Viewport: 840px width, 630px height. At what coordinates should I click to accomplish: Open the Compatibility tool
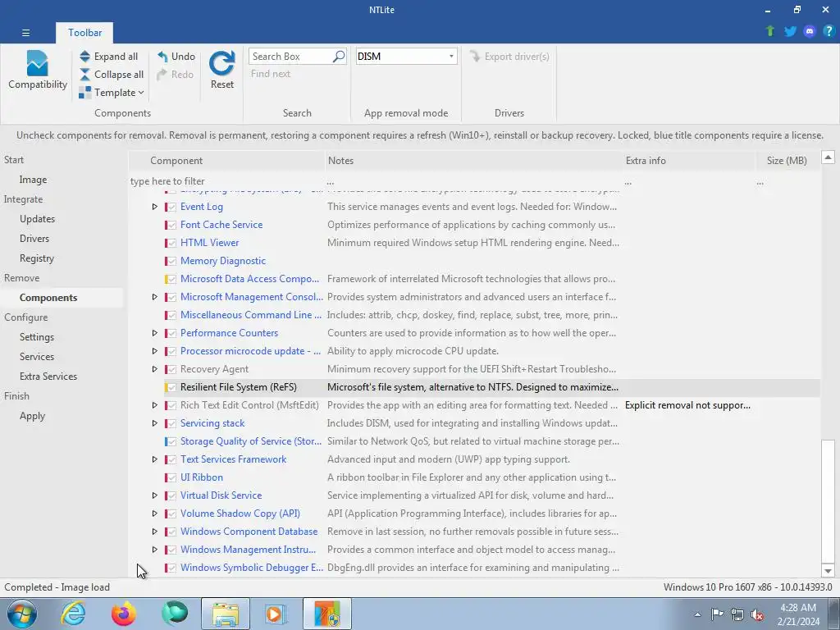[x=38, y=71]
